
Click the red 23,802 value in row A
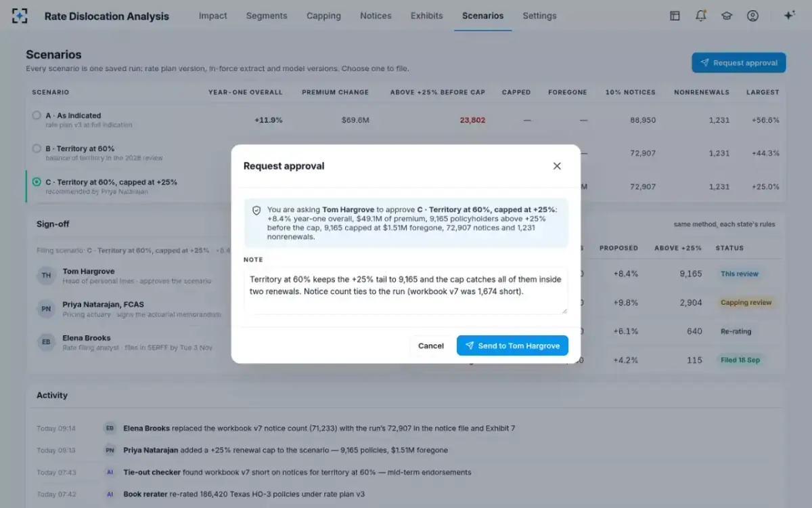472,120
